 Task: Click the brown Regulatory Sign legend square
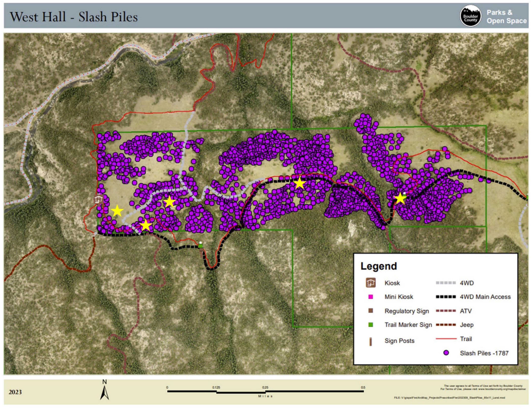pos(370,311)
